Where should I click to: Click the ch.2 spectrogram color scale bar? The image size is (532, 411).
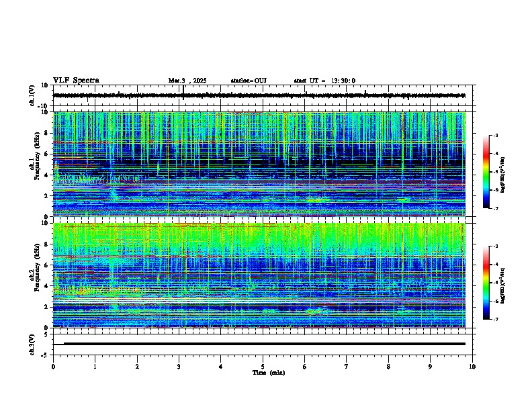pos(486,283)
